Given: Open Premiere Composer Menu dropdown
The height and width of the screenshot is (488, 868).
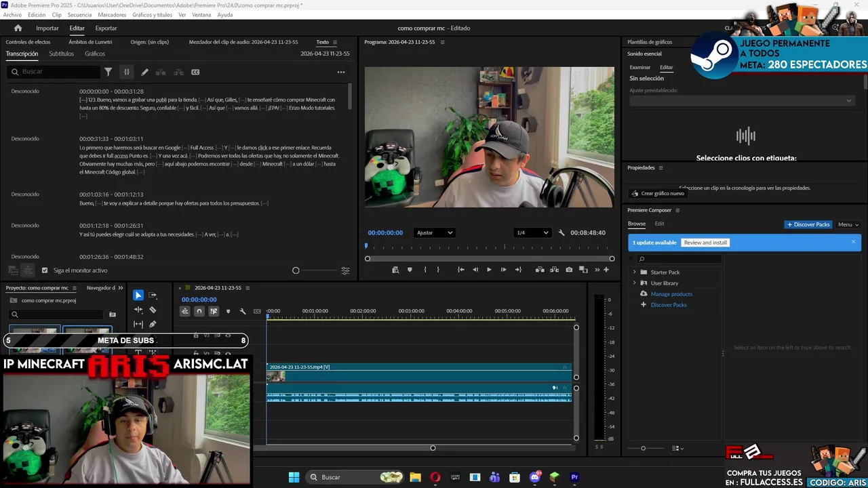Looking at the screenshot, I should tap(848, 224).
